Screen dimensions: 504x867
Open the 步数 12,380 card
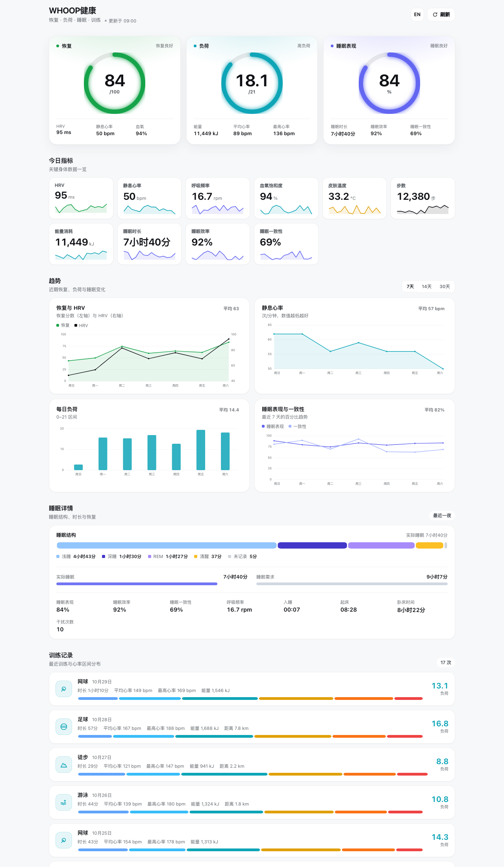click(423, 198)
